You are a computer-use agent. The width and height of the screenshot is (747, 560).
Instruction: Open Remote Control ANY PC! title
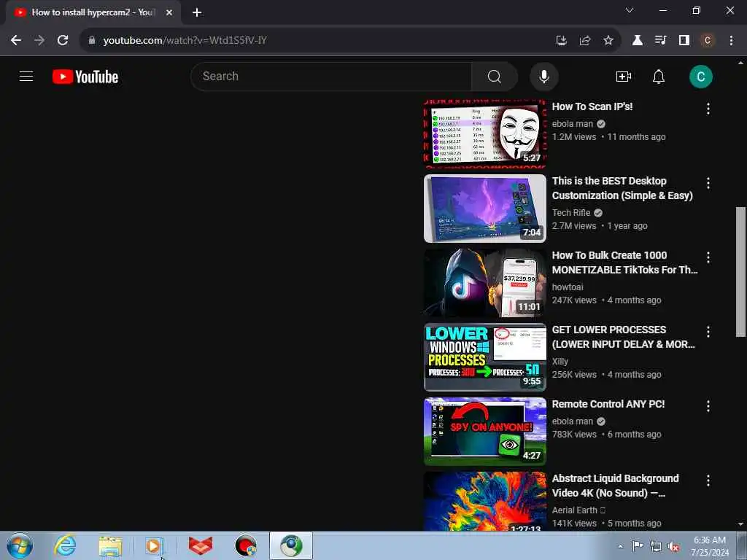point(608,404)
